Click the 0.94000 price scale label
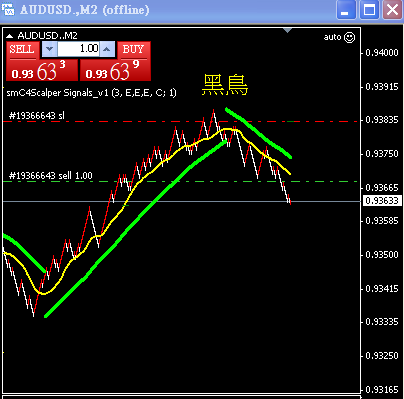404x399 pixels. tap(382, 53)
